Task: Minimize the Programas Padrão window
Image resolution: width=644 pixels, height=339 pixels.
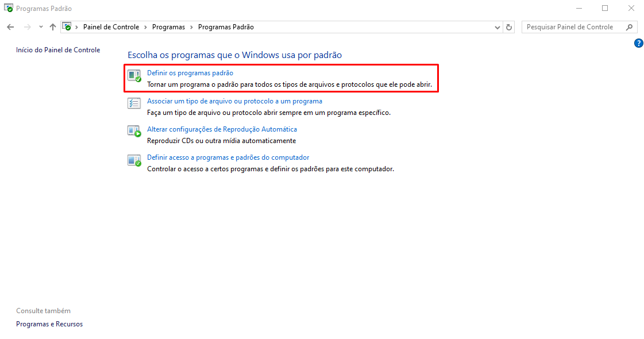Action: point(579,8)
